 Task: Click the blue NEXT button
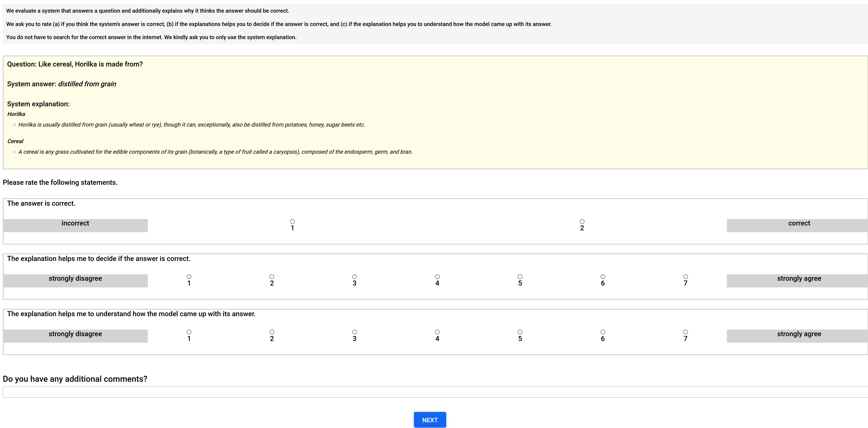click(x=430, y=420)
